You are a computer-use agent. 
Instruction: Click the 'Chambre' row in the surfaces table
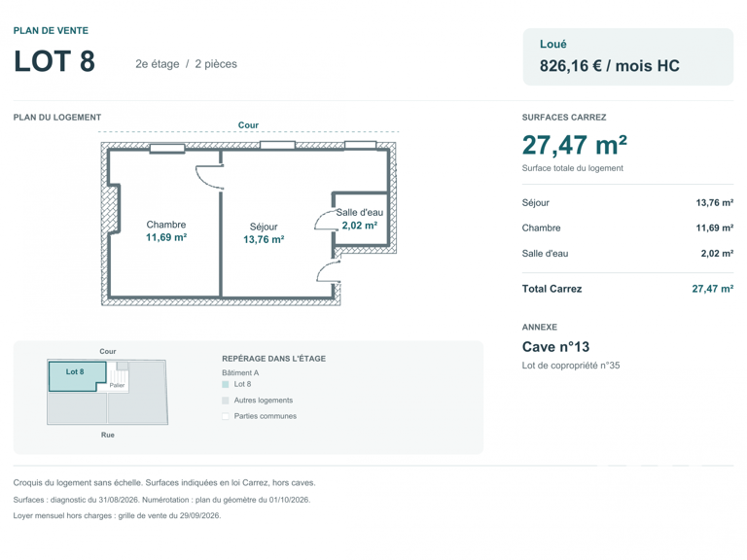[x=627, y=228]
